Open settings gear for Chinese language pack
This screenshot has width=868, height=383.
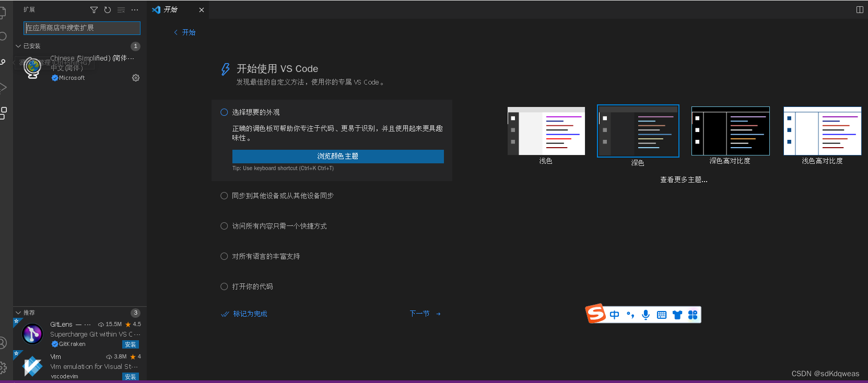click(136, 78)
